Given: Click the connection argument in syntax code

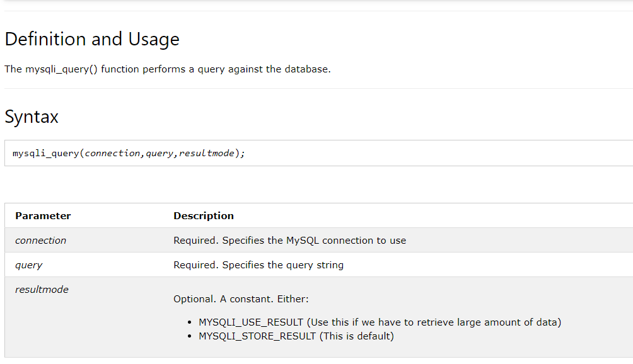Looking at the screenshot, I should [112, 154].
